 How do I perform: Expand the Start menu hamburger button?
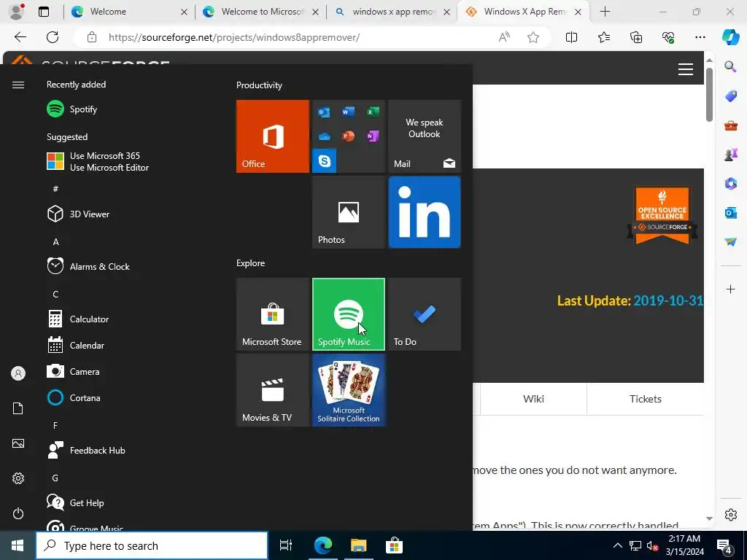click(18, 85)
